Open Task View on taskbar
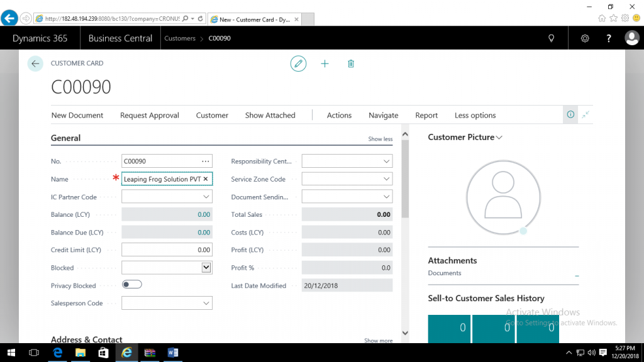 34,353
